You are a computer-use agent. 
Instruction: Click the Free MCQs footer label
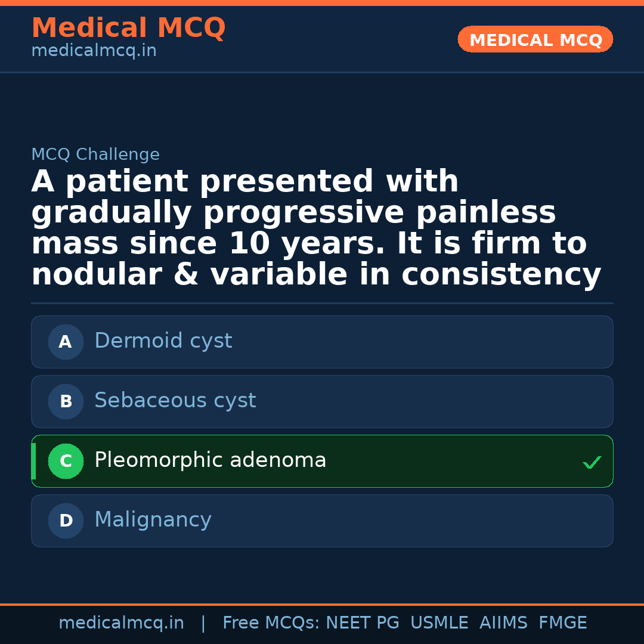pos(270,623)
